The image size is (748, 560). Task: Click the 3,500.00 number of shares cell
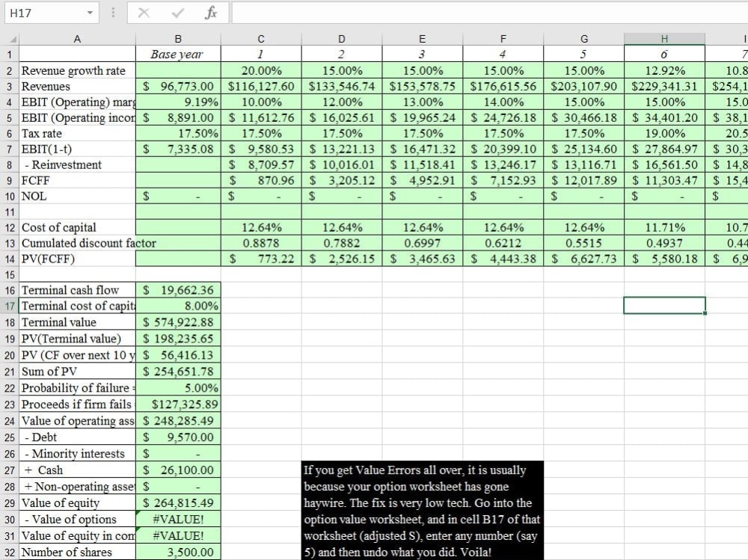pos(178,552)
